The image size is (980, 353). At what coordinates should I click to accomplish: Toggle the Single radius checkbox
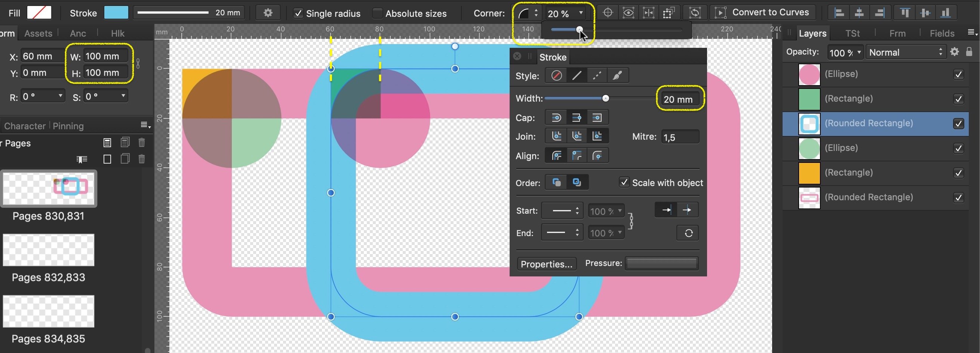click(x=298, y=13)
